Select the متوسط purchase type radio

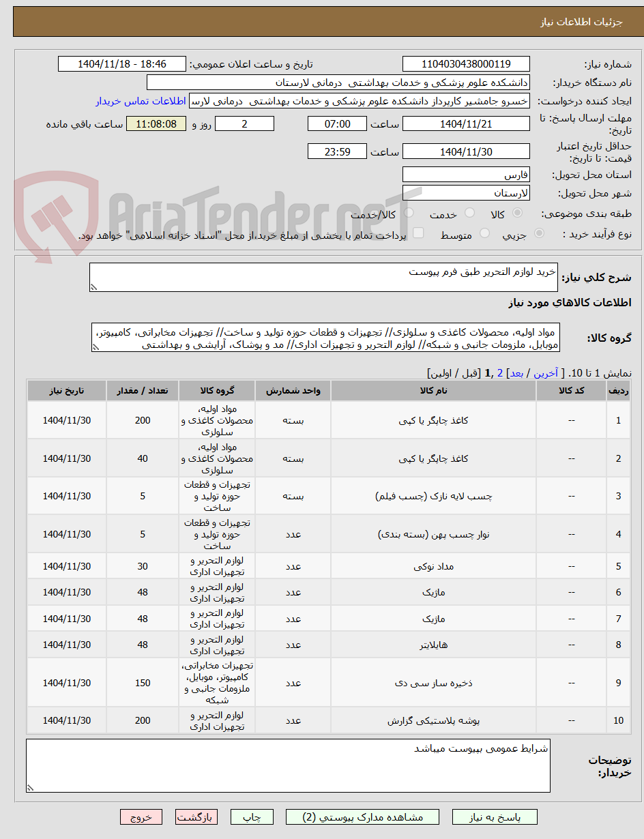click(x=484, y=233)
